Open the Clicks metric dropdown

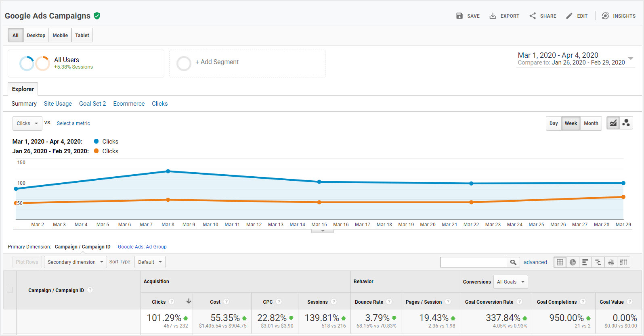27,123
